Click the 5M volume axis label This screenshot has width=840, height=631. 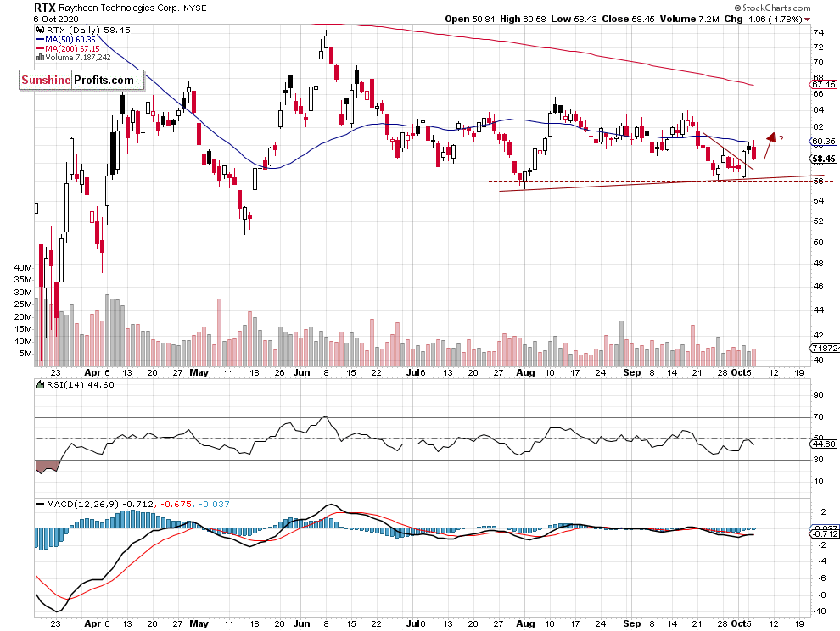click(25, 354)
